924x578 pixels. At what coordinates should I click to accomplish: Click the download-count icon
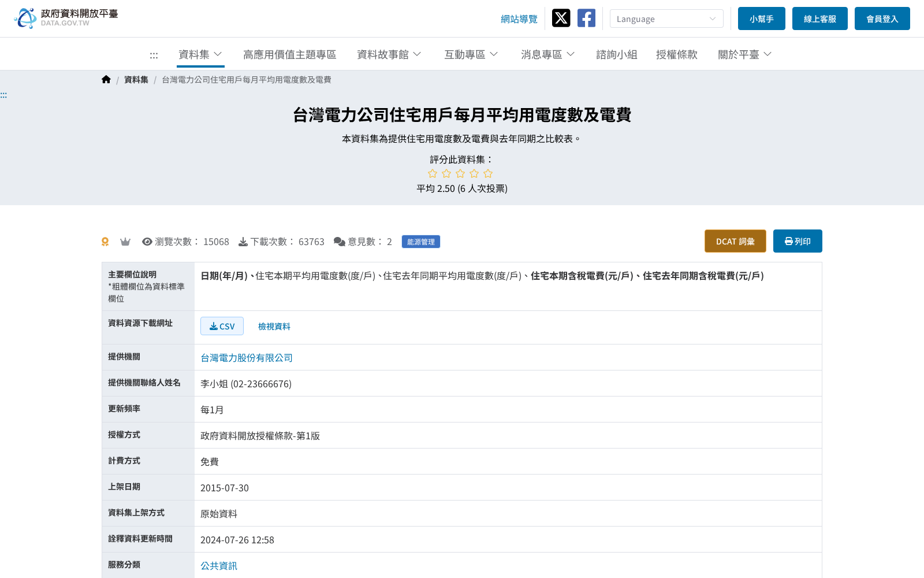pos(243,242)
